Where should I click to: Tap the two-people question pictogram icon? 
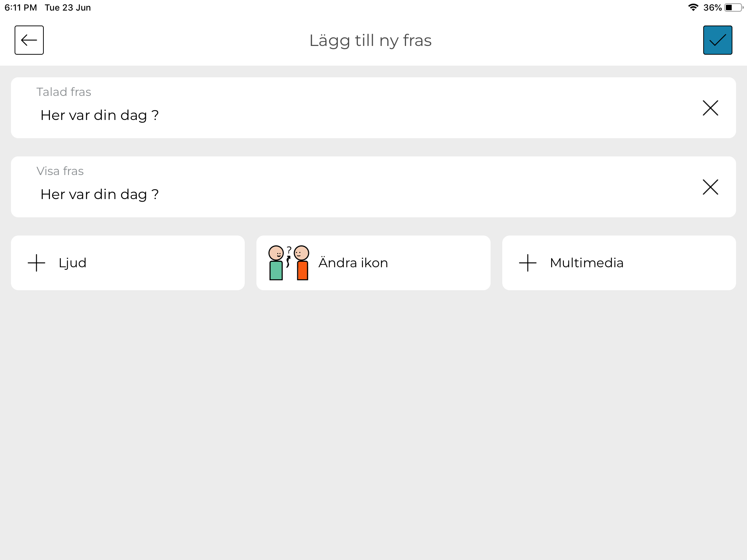(x=289, y=263)
